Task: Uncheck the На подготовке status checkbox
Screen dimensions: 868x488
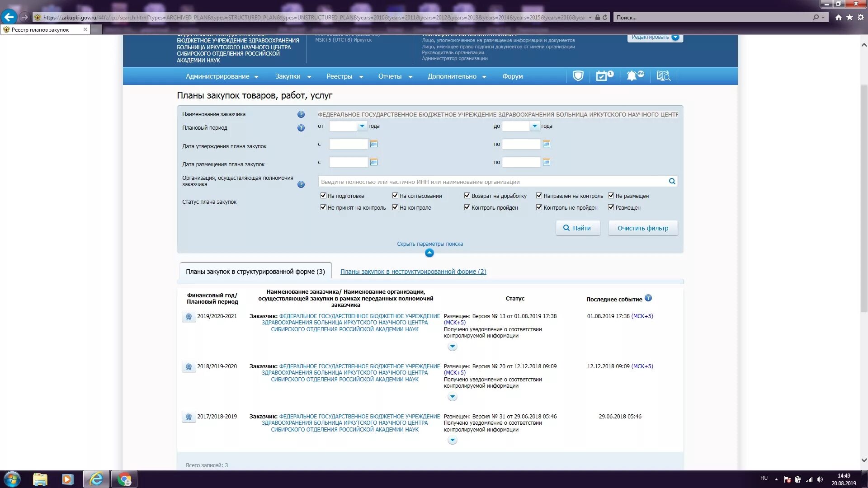Action: (323, 196)
